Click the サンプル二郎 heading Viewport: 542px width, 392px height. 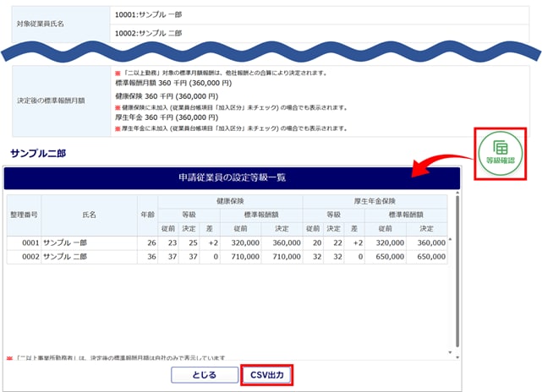(x=38, y=153)
